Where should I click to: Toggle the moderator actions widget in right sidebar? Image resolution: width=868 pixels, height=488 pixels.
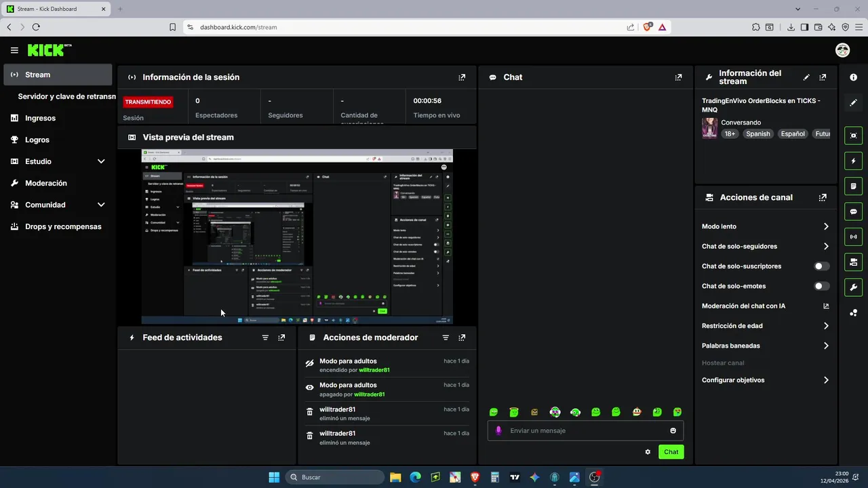(853, 186)
